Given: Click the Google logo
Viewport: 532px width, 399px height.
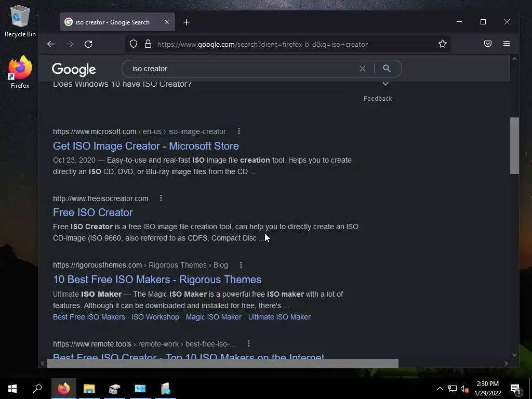Looking at the screenshot, I should 74,70.
